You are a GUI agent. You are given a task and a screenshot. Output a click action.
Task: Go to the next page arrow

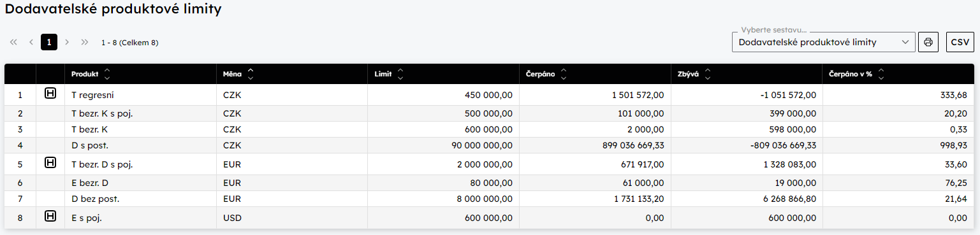point(67,42)
